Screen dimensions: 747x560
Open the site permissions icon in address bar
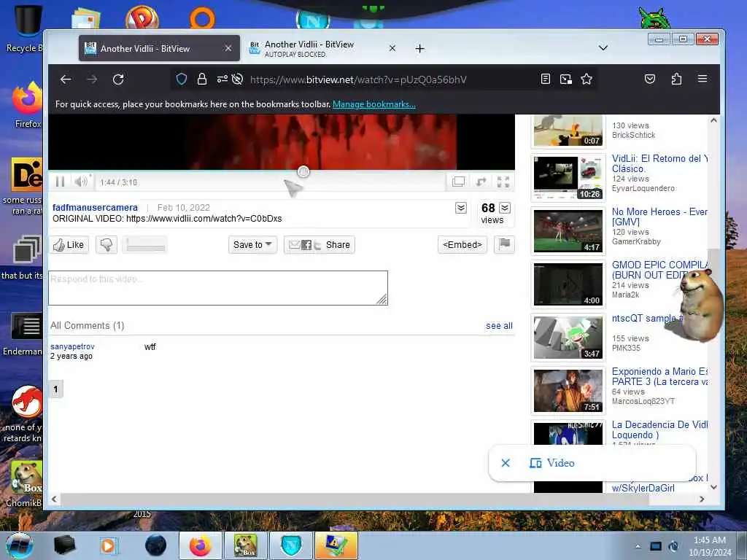[222, 79]
